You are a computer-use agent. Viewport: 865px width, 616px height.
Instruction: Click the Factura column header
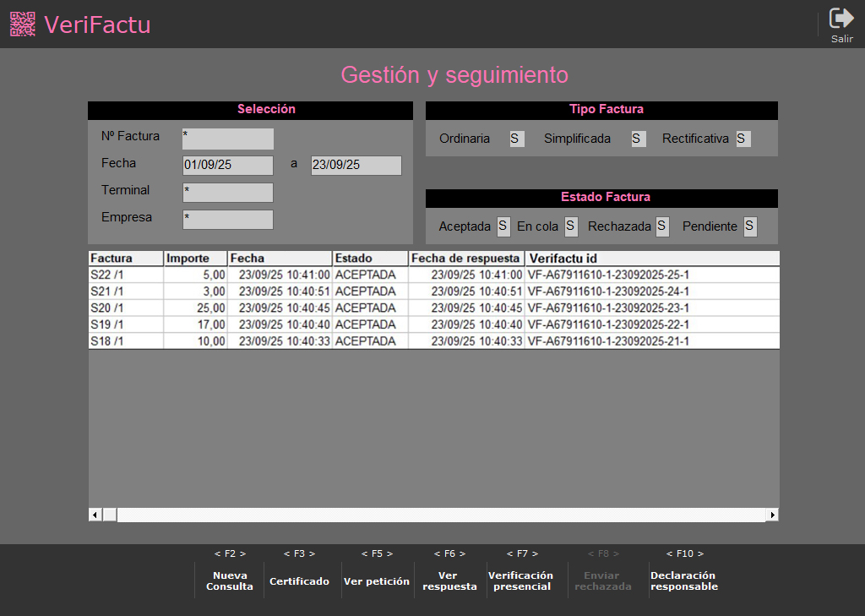[x=126, y=259]
